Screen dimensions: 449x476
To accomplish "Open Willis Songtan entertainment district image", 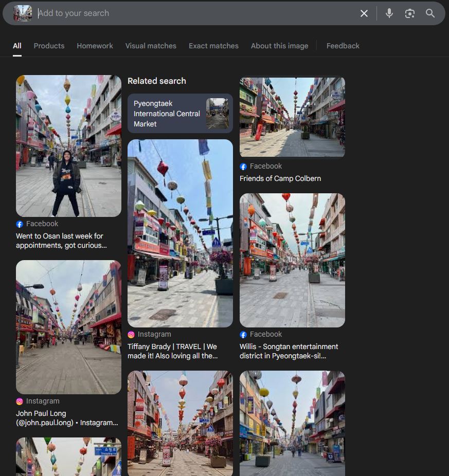I will point(292,261).
